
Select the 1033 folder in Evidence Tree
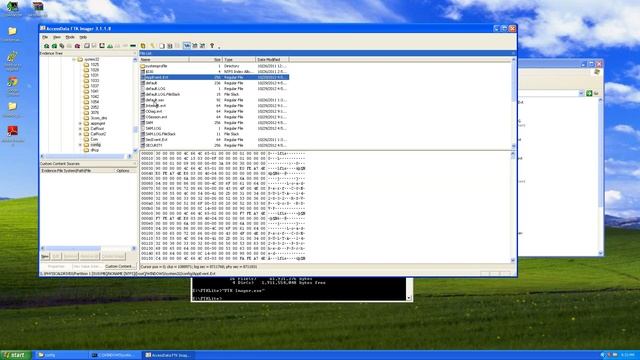pyautogui.click(x=94, y=80)
